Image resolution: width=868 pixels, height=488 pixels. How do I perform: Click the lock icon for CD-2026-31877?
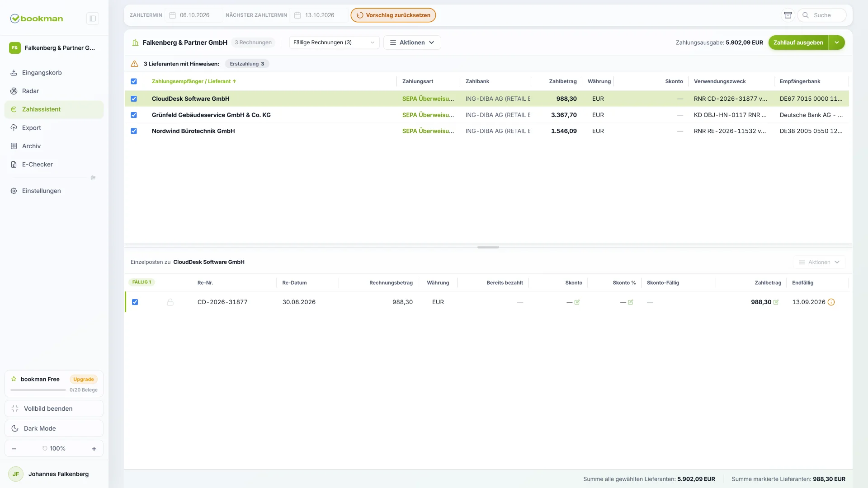[170, 302]
